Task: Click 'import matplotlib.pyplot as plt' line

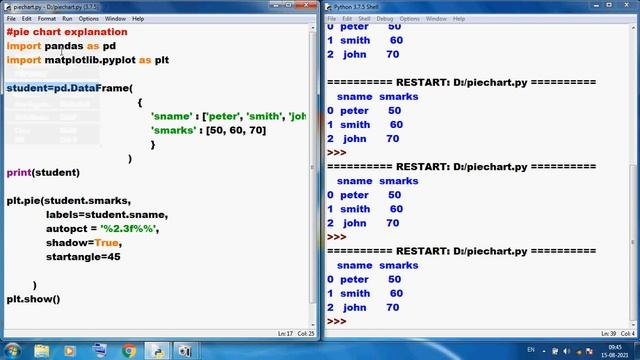Action: tap(88, 60)
